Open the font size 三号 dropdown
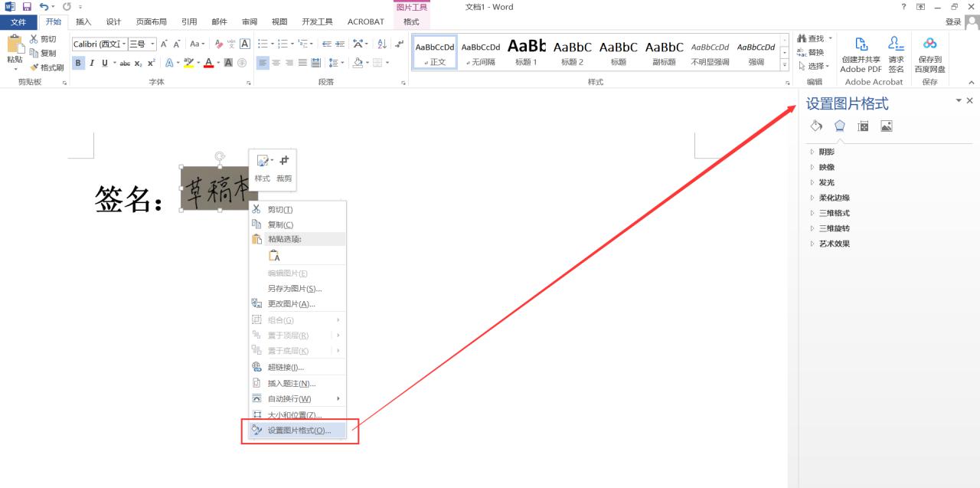The image size is (980, 488). [x=152, y=44]
